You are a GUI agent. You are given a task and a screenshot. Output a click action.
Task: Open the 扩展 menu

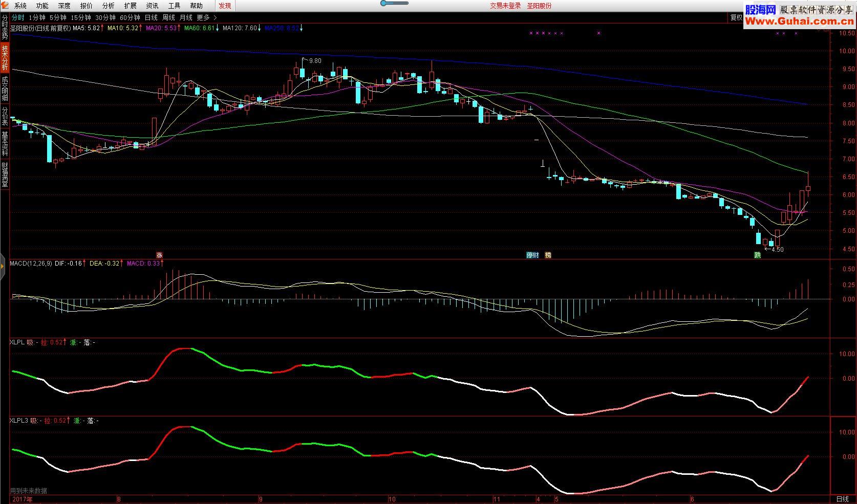coord(131,6)
